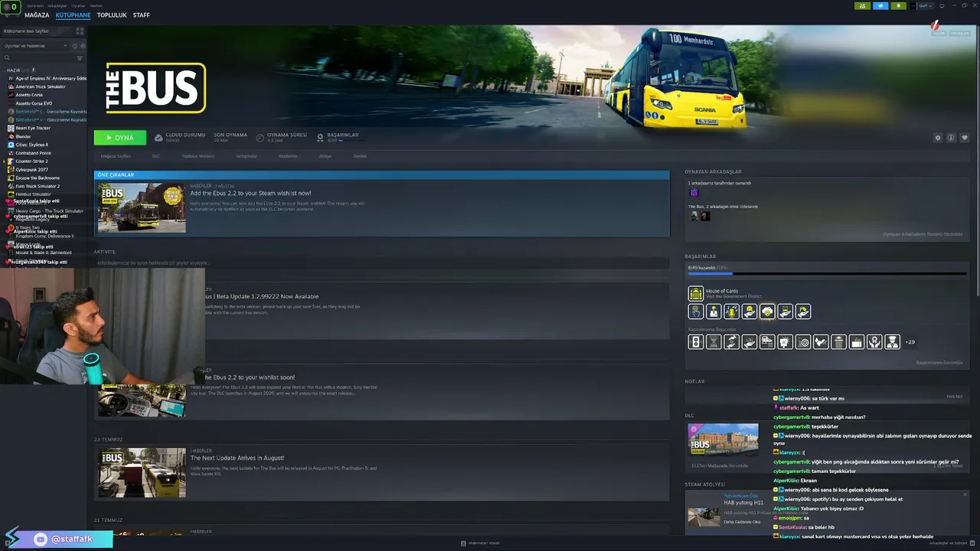Open Başarımlarını Görüntüle link
980x551 pixels.
click(939, 363)
